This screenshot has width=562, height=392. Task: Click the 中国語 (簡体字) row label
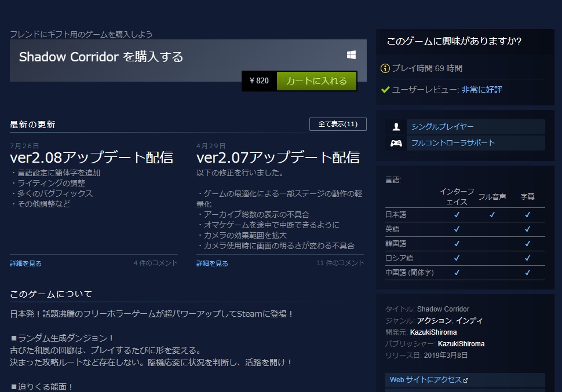click(409, 273)
